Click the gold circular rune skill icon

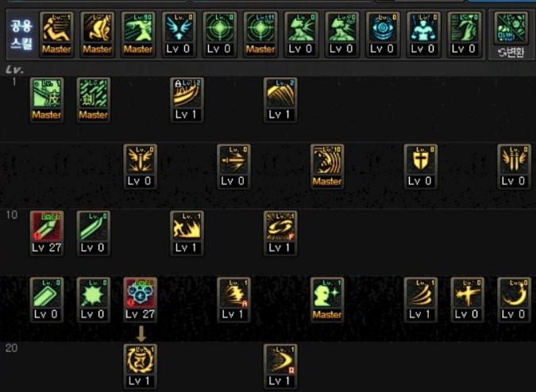pos(140,366)
